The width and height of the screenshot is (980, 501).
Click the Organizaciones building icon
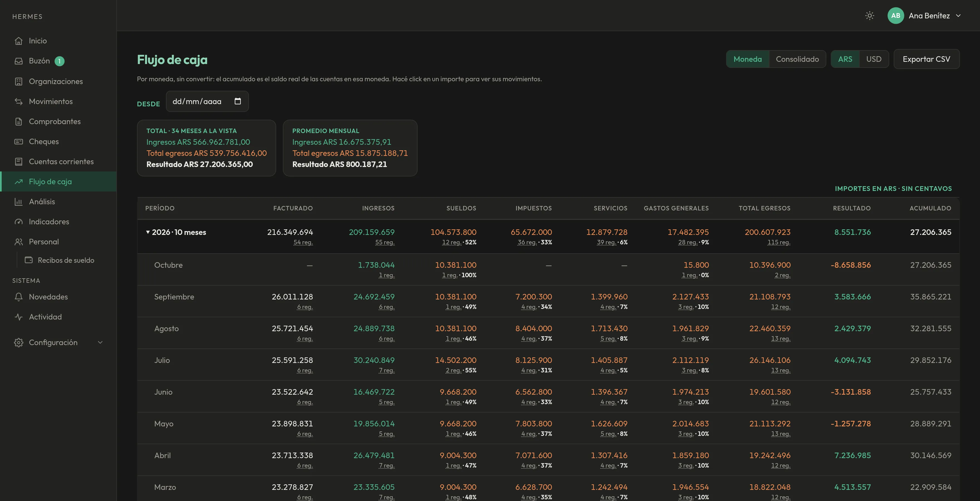point(19,81)
